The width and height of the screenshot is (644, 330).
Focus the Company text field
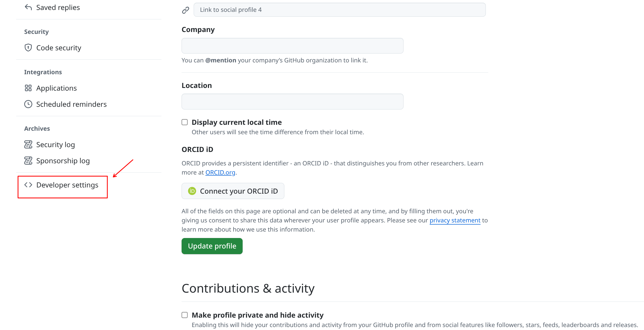(292, 46)
